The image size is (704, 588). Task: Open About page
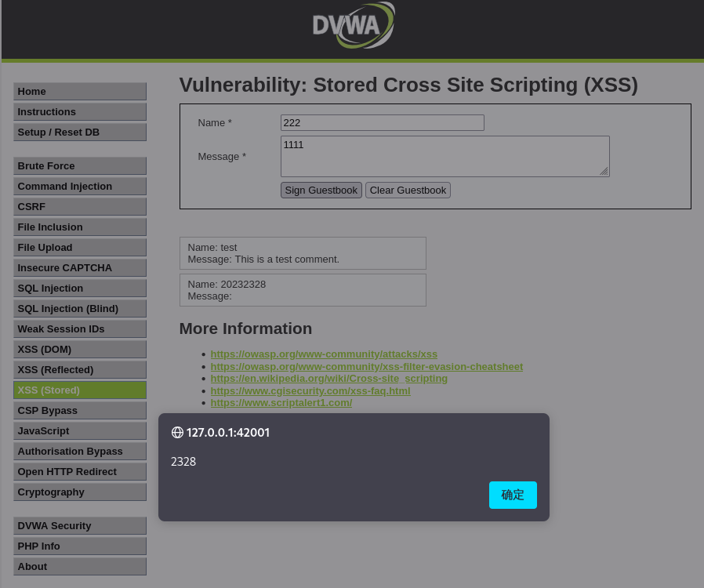(x=80, y=567)
